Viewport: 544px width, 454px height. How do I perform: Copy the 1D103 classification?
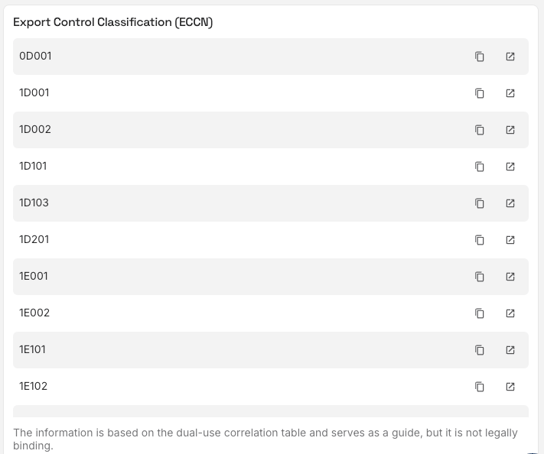click(479, 203)
